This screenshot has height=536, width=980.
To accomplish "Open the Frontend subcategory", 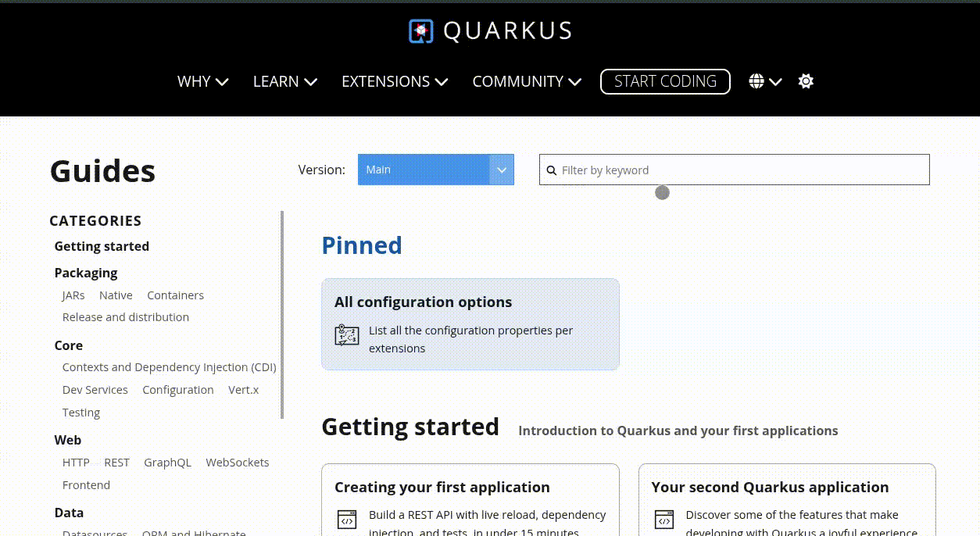I will click(86, 485).
